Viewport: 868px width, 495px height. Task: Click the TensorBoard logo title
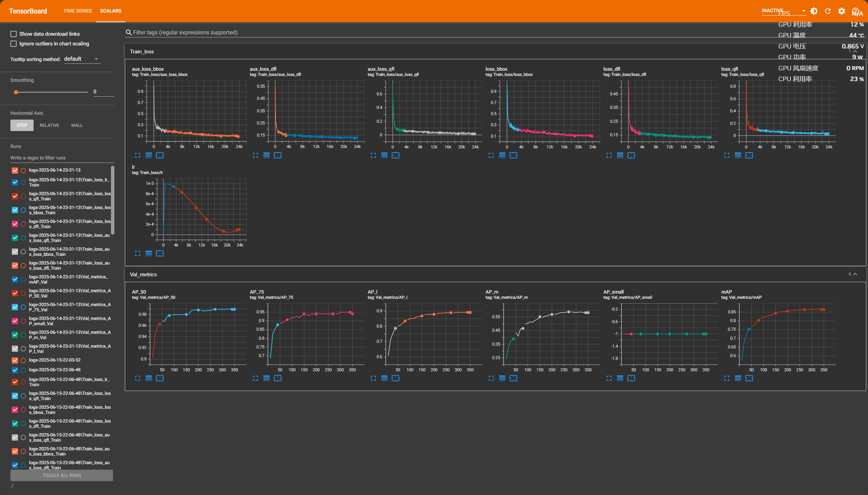(28, 11)
